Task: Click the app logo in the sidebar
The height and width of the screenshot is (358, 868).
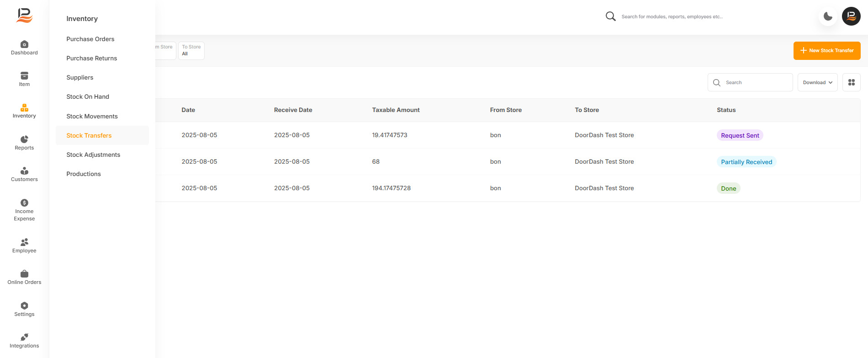Action: pos(24,16)
